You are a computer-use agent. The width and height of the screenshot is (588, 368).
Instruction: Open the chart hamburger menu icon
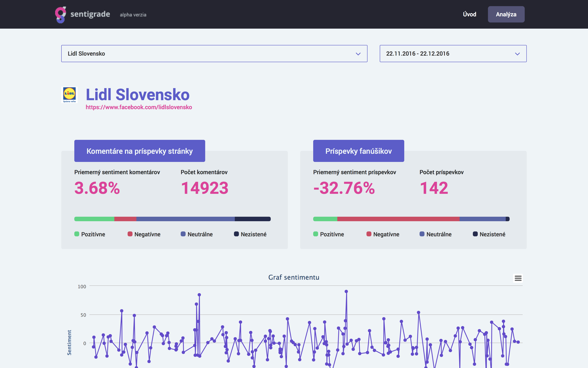(x=518, y=278)
